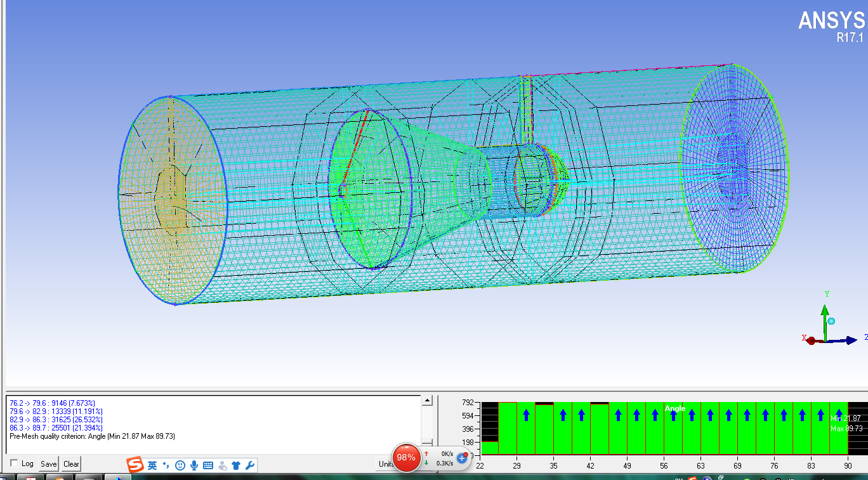868x480 pixels.
Task: Switch the IME Chinese/English mode indicator 英
Action: pos(152,465)
